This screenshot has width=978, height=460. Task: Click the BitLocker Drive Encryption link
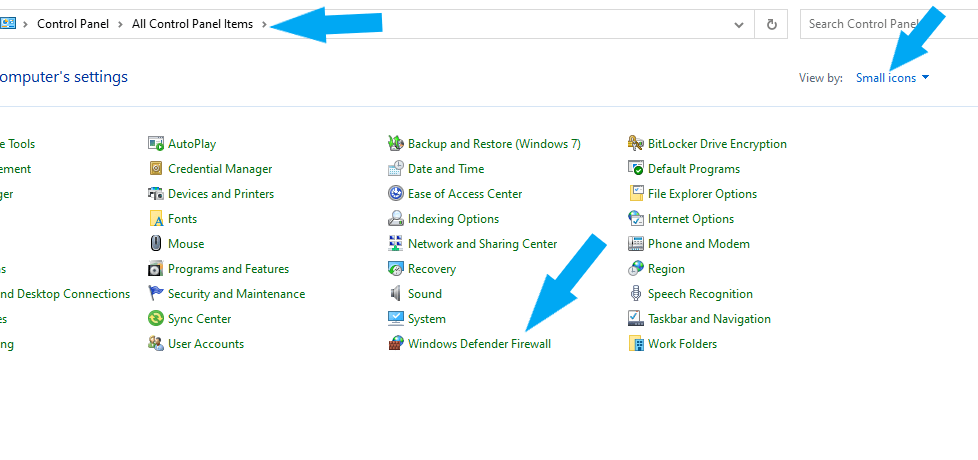tap(717, 144)
